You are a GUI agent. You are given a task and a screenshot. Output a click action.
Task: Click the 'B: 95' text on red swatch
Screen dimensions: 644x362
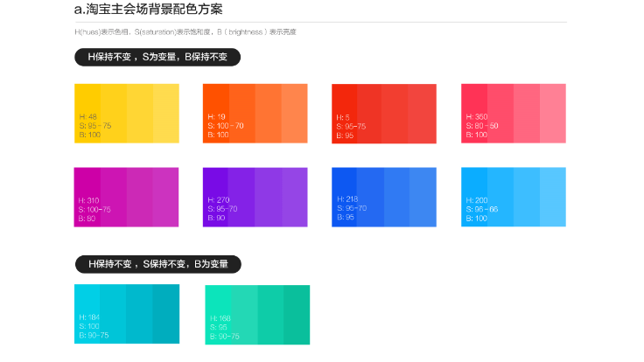[x=345, y=136]
